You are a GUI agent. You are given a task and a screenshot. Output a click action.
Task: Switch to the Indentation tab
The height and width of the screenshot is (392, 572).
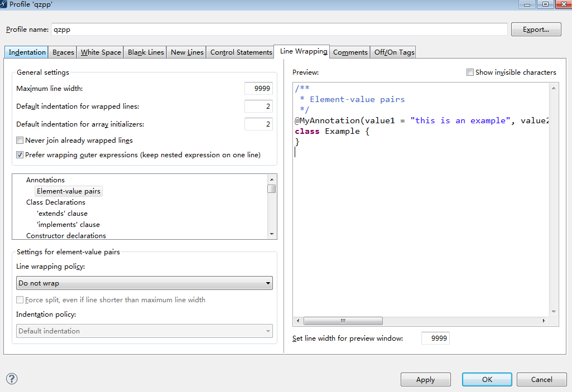point(27,52)
